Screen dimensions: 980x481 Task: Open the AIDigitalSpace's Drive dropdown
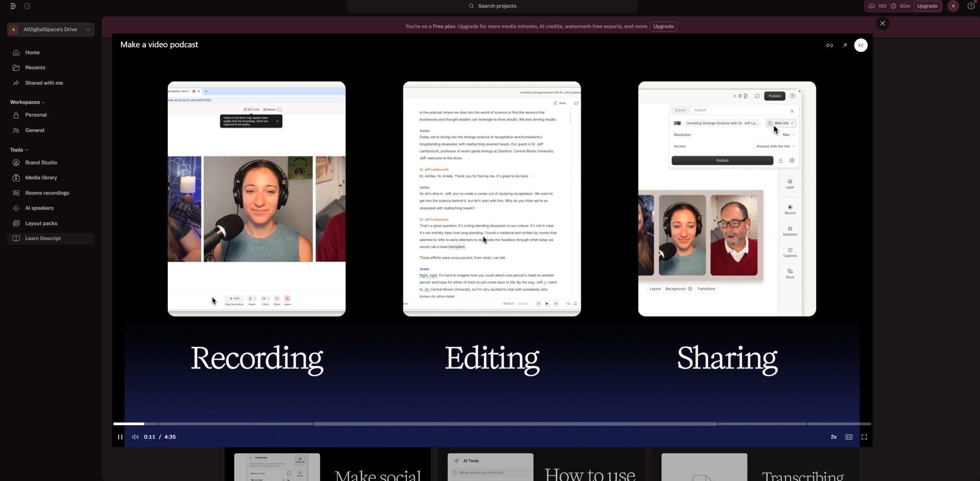coord(51,30)
